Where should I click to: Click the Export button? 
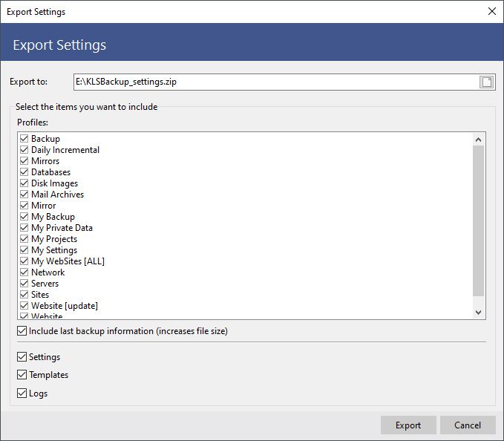pos(408,425)
